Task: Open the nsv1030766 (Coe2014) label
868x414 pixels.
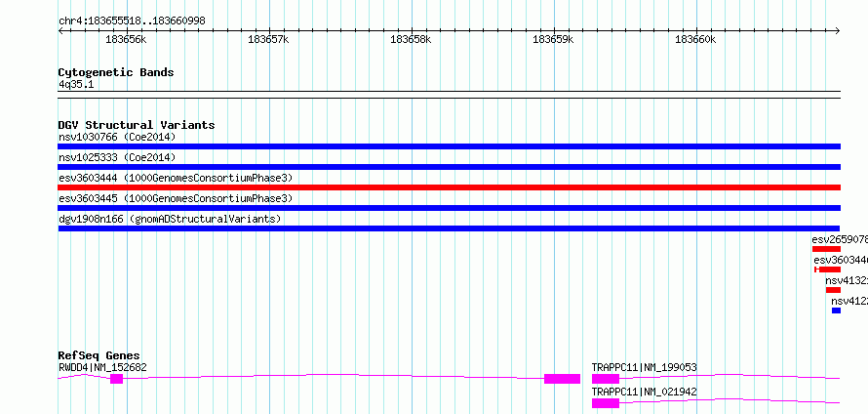Action: pos(117,137)
